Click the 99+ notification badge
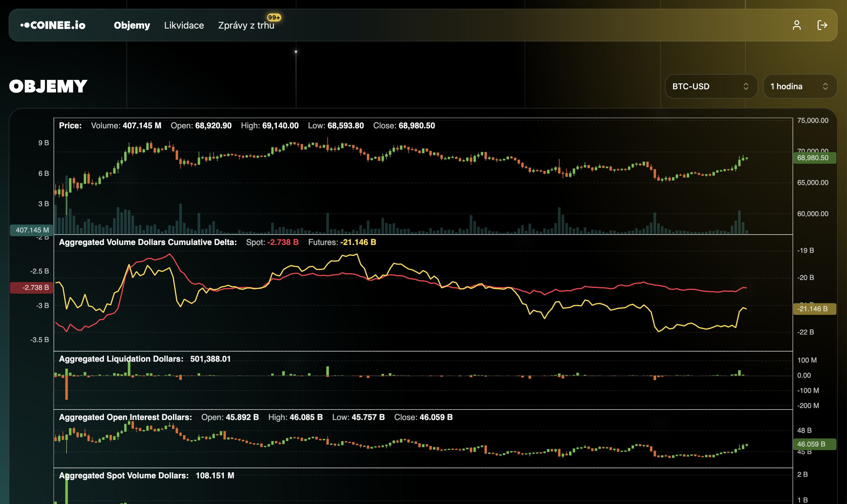This screenshot has height=504, width=847. click(x=274, y=17)
